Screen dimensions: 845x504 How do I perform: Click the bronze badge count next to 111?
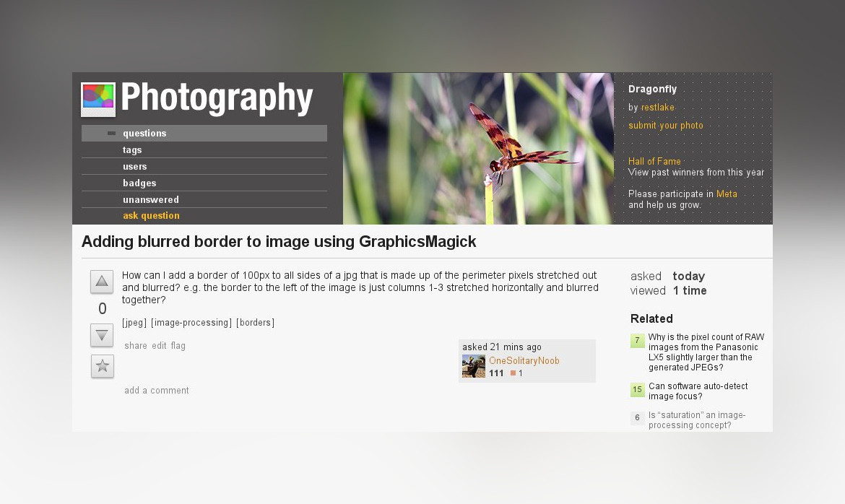click(x=517, y=373)
